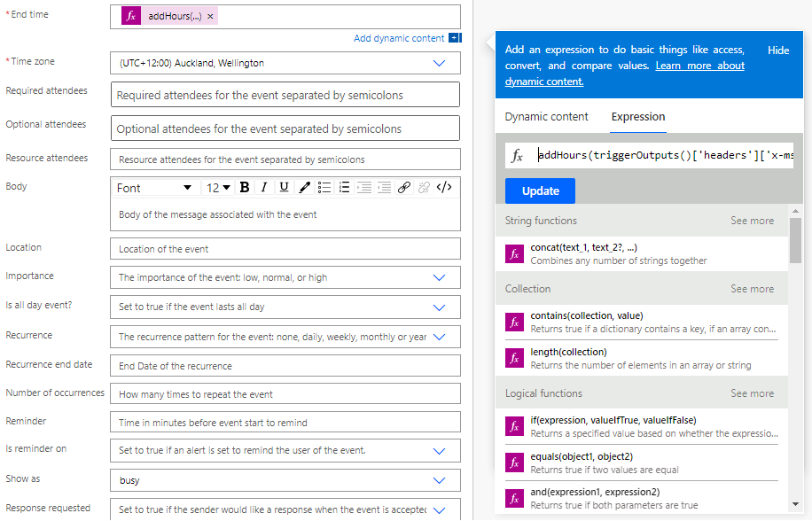Screen dimensions: 812x521
Task: Open the text highlight color tool
Action: (x=305, y=187)
